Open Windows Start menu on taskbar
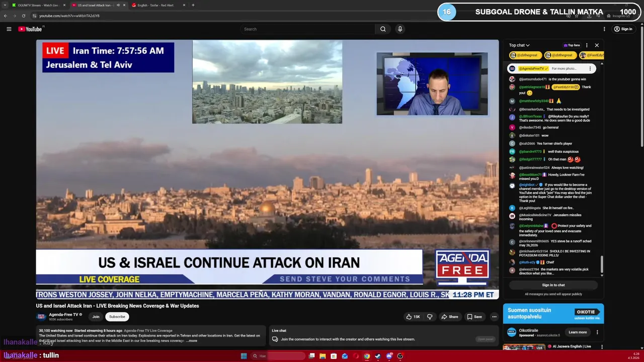 [244, 356]
